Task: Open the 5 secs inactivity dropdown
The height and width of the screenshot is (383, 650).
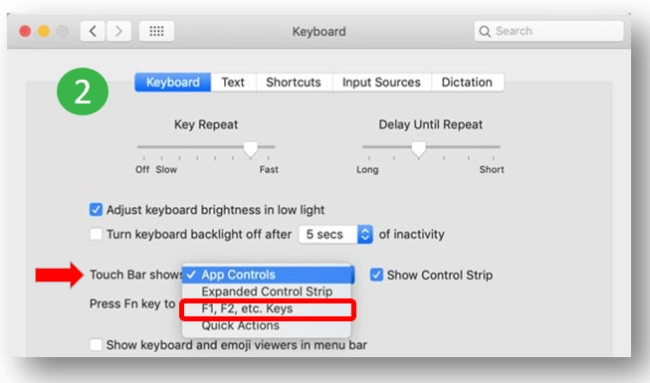Action: (336, 234)
